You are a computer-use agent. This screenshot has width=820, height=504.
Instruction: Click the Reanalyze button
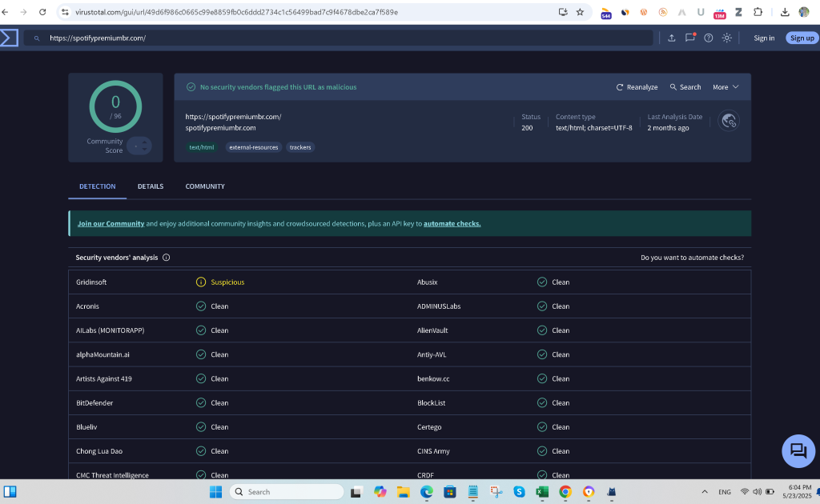pos(637,87)
